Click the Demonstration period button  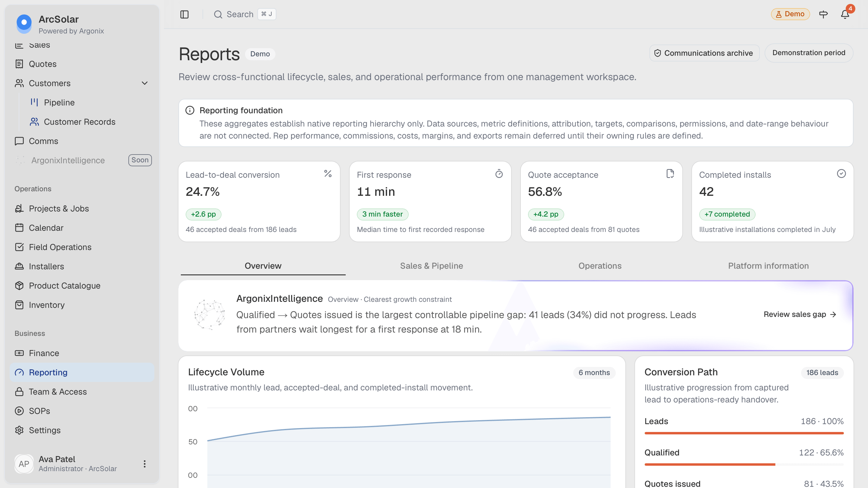coord(809,53)
